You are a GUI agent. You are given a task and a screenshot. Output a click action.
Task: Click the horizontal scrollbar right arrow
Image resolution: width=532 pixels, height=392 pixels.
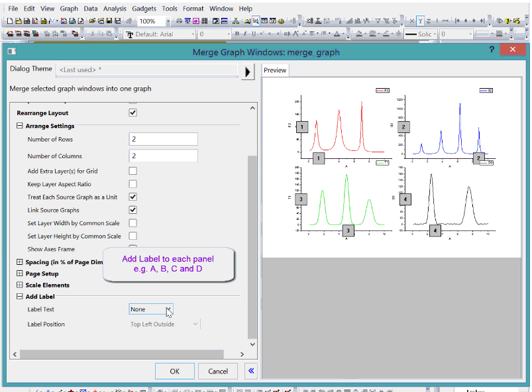242,354
